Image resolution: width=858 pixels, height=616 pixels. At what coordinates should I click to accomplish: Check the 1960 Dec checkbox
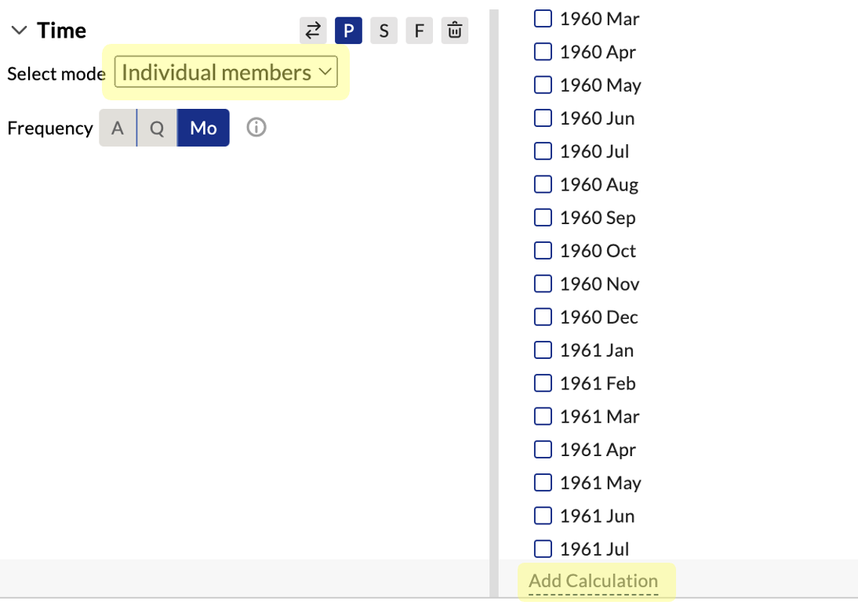pyautogui.click(x=543, y=317)
